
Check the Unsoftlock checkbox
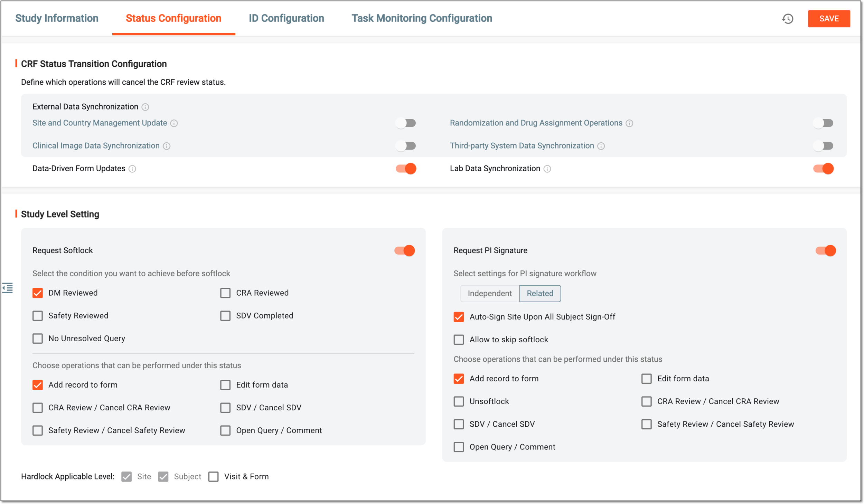coord(459,401)
